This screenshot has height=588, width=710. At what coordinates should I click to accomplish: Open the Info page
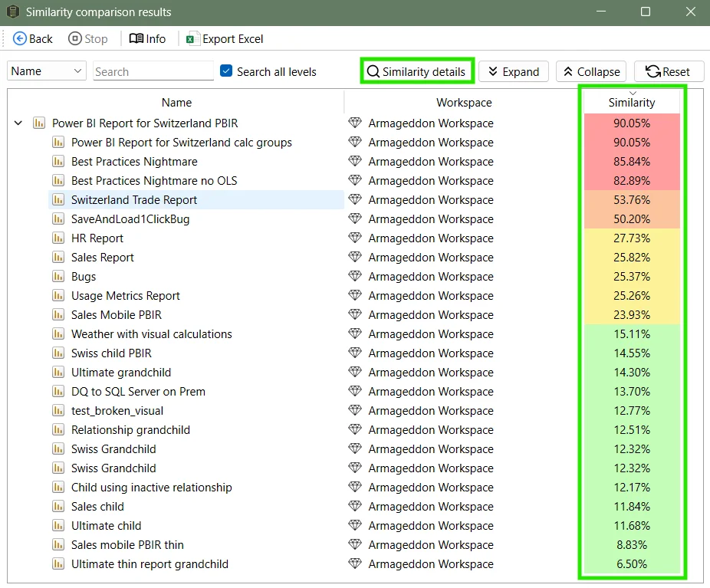tap(148, 39)
